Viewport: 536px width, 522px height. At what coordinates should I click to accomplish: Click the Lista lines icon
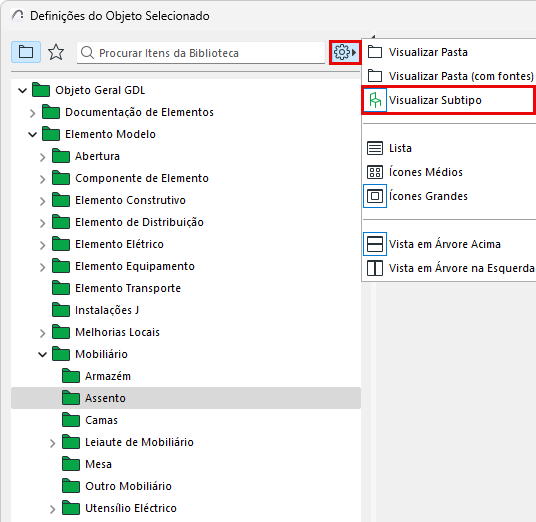[x=375, y=148]
